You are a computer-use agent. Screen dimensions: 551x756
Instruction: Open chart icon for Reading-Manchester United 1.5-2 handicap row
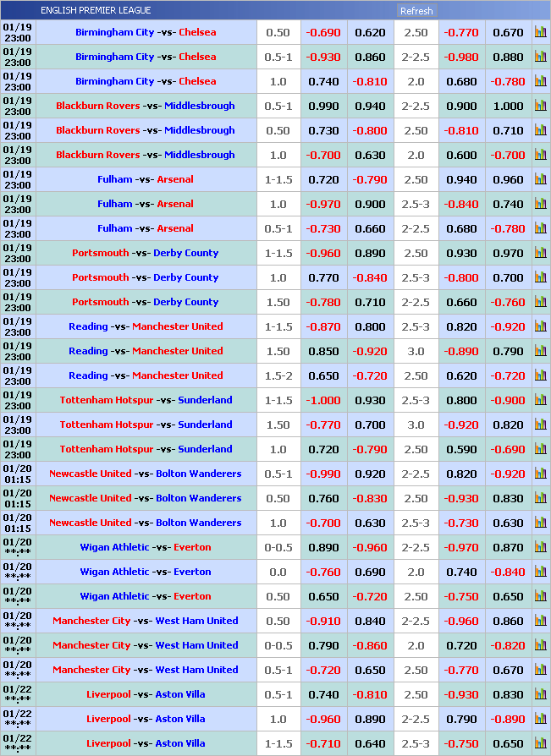[540, 376]
